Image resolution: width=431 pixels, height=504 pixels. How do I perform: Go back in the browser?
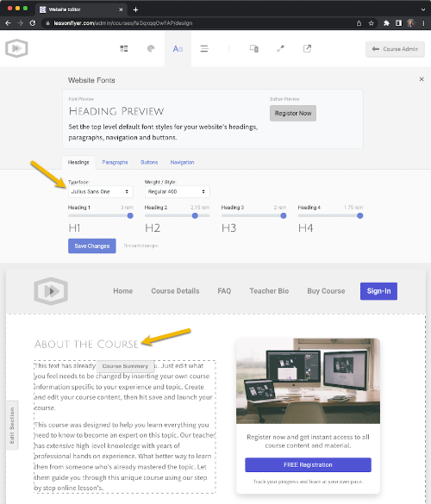click(8, 23)
